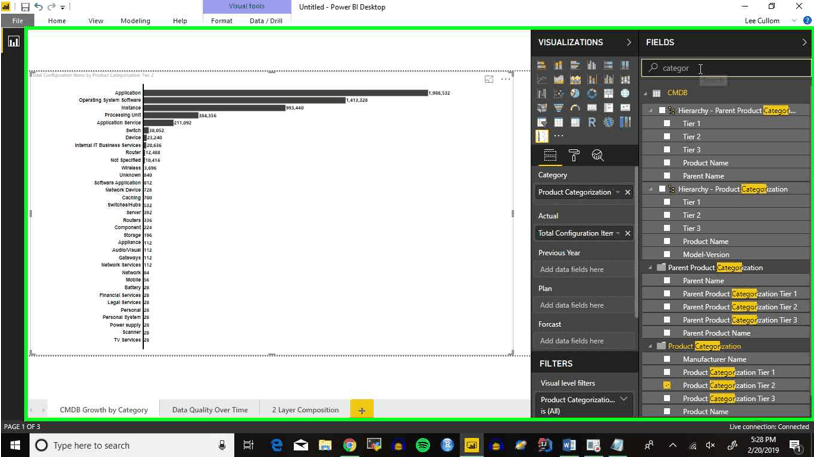Open the Modeling ribbon tab
814x457 pixels.
coord(135,21)
